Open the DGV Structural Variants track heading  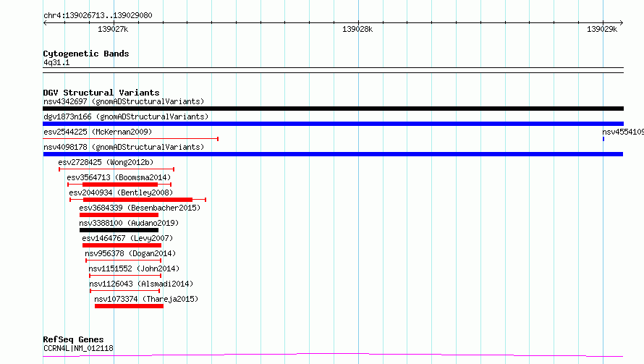pos(101,93)
